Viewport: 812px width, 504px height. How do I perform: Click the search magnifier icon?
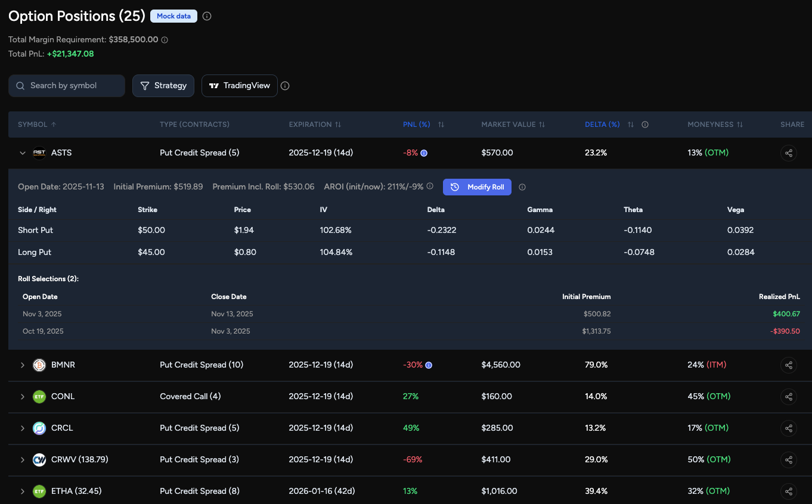pos(20,85)
